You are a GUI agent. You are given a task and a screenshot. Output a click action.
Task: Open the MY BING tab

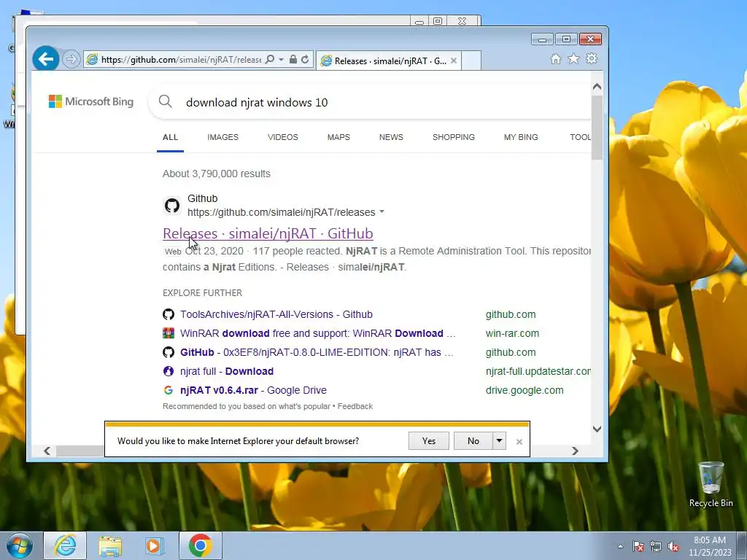(x=521, y=137)
